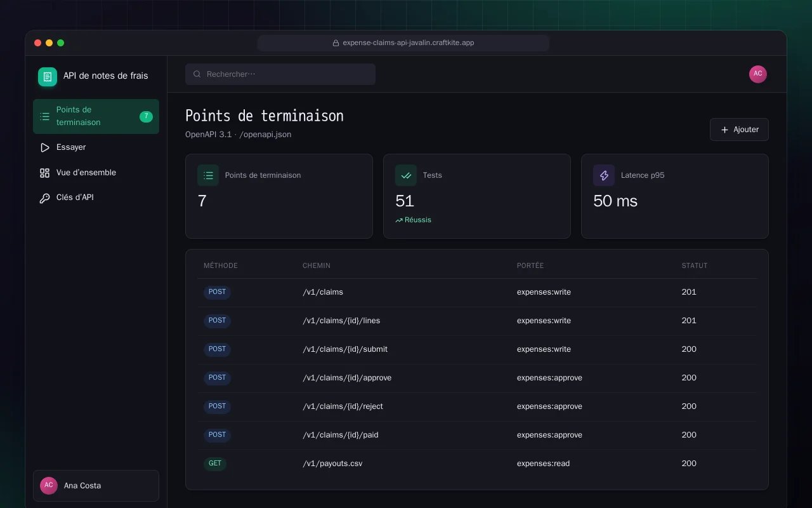Go to Vue d'ensemble
This screenshot has height=508, width=812.
click(96, 173)
